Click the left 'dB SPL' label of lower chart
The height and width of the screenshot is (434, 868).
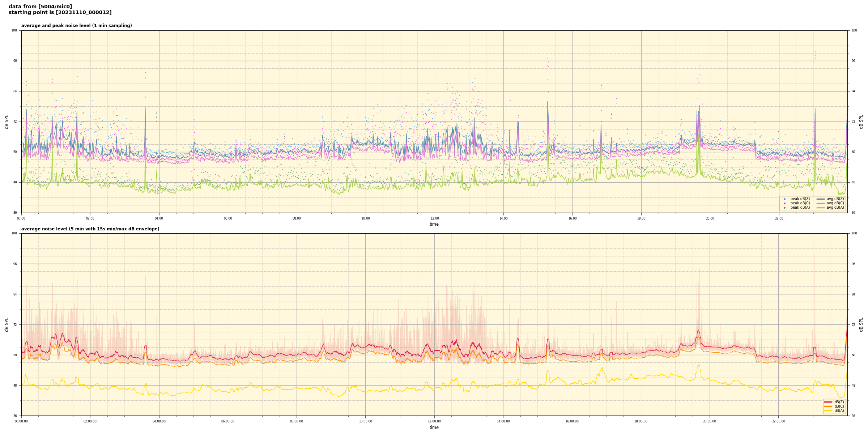point(7,324)
